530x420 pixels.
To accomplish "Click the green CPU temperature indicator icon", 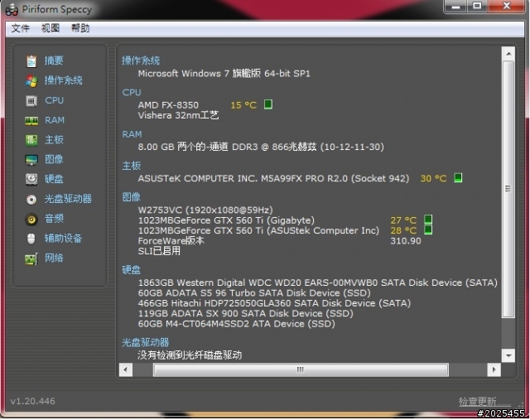I will [x=268, y=104].
